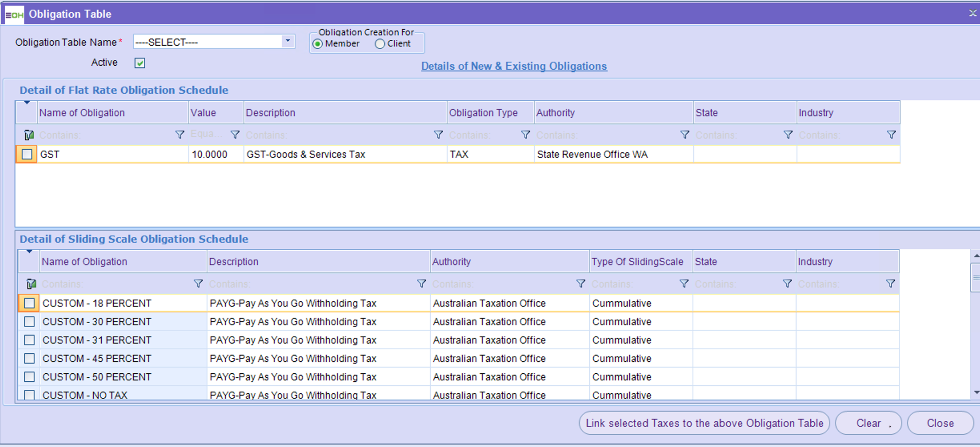Click clear-filters icon in sliding scale grid
Viewport: 980px width, 447px height.
click(31, 284)
